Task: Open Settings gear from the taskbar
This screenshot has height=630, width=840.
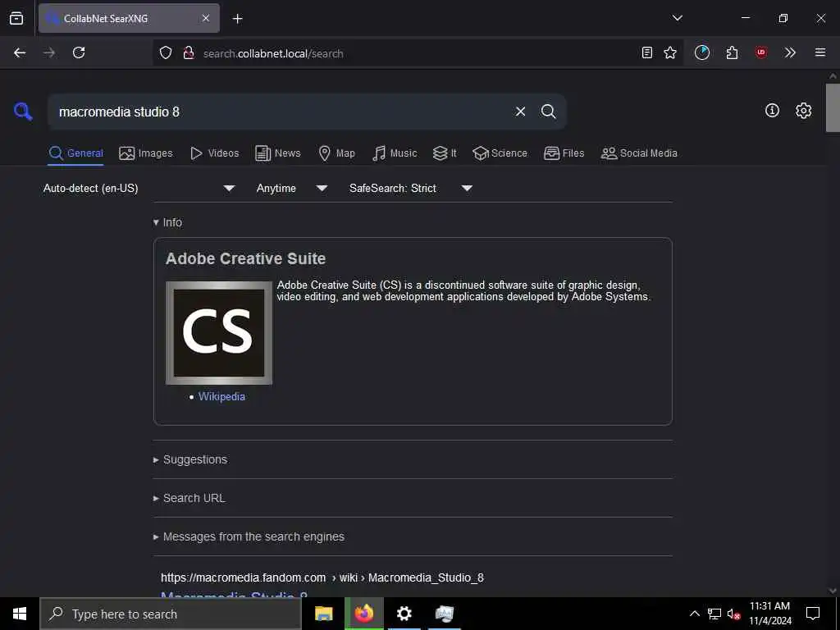Action: click(404, 614)
